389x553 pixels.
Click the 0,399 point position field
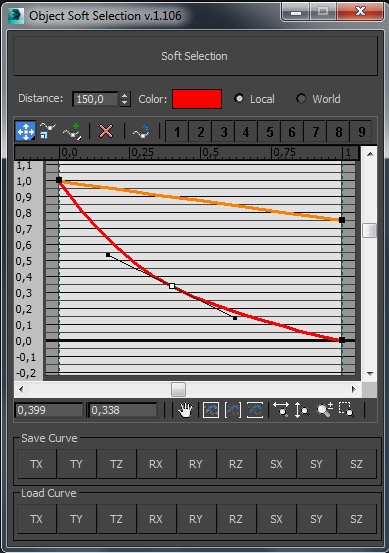pyautogui.click(x=49, y=410)
